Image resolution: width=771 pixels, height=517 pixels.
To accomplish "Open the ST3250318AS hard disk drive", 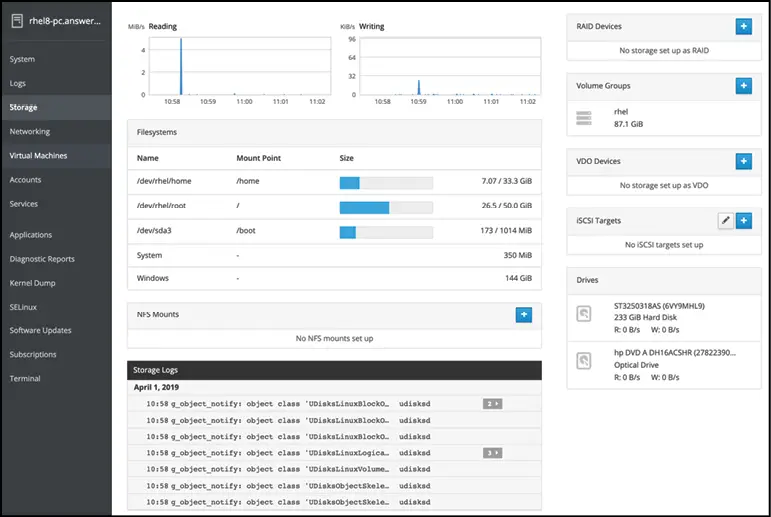I will pyautogui.click(x=660, y=315).
